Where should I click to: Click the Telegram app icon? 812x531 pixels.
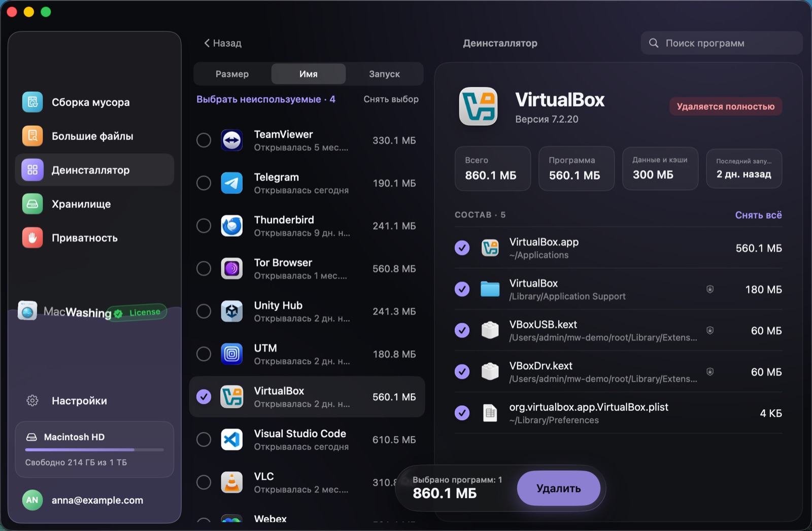click(232, 183)
